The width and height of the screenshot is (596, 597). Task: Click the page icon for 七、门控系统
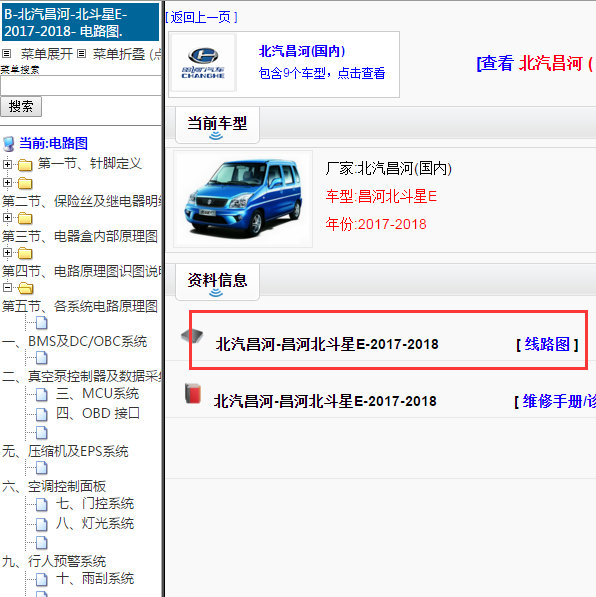[x=42, y=505]
